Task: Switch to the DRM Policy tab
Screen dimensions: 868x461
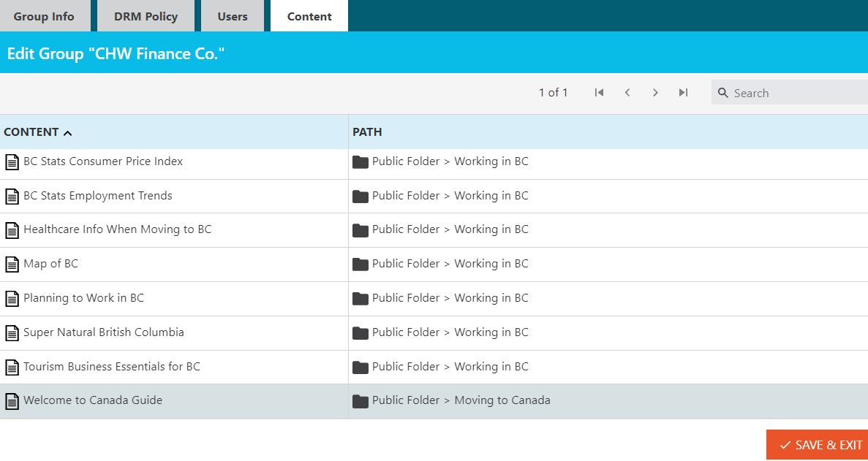Action: (x=146, y=16)
